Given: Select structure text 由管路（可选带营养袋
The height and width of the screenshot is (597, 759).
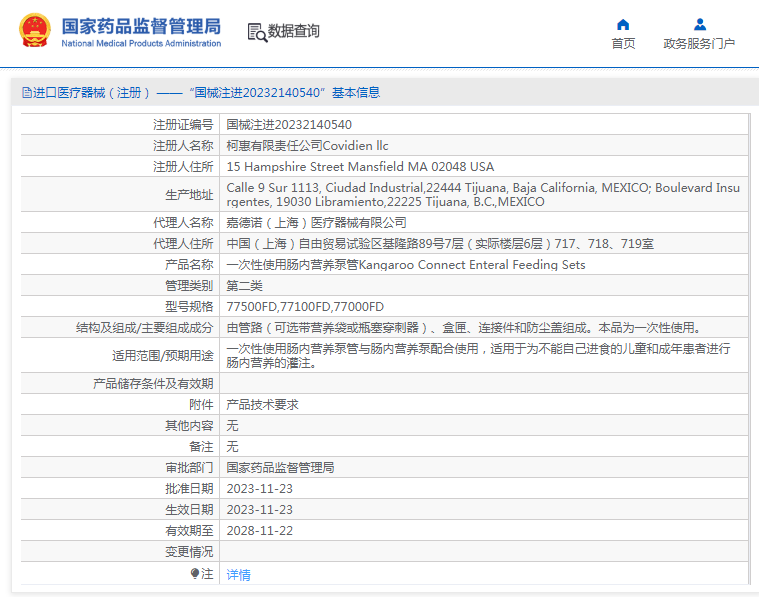Looking at the screenshot, I should 464,328.
